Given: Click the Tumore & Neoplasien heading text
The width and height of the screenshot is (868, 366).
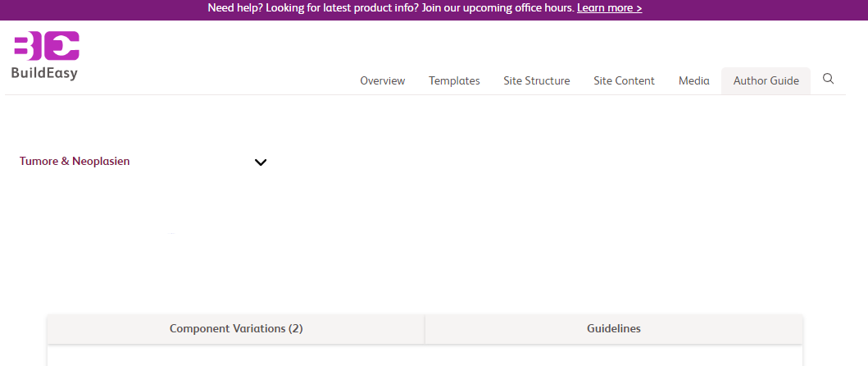Looking at the screenshot, I should coord(75,162).
